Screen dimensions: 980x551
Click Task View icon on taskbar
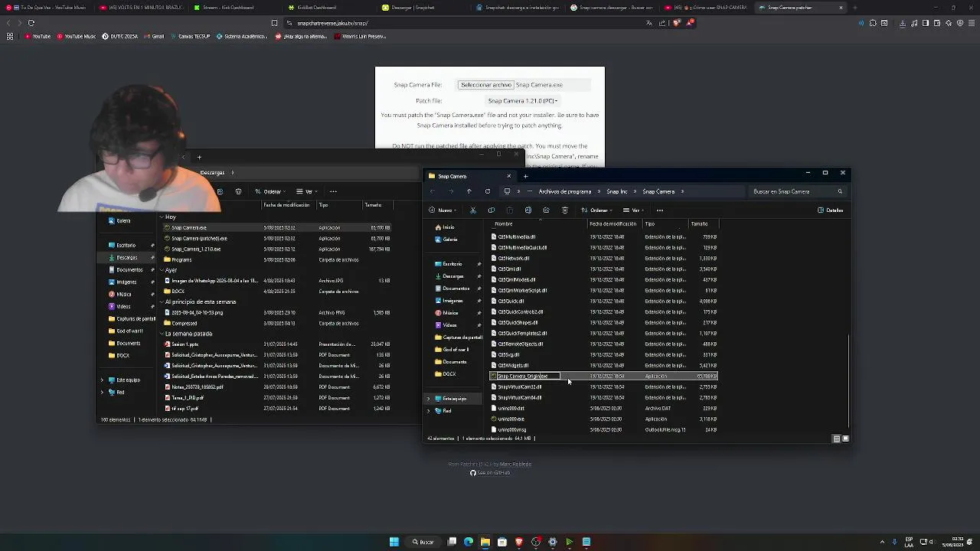[452, 542]
